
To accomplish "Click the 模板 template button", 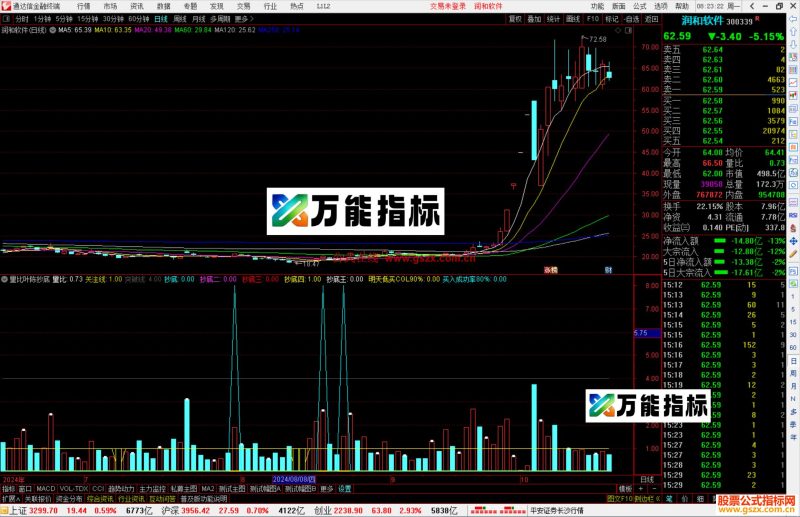I will [x=626, y=489].
